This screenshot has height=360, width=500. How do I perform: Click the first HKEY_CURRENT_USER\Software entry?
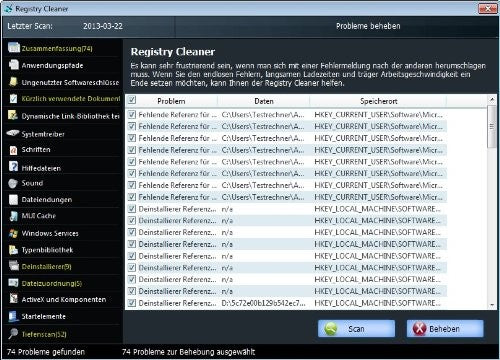[x=378, y=115]
